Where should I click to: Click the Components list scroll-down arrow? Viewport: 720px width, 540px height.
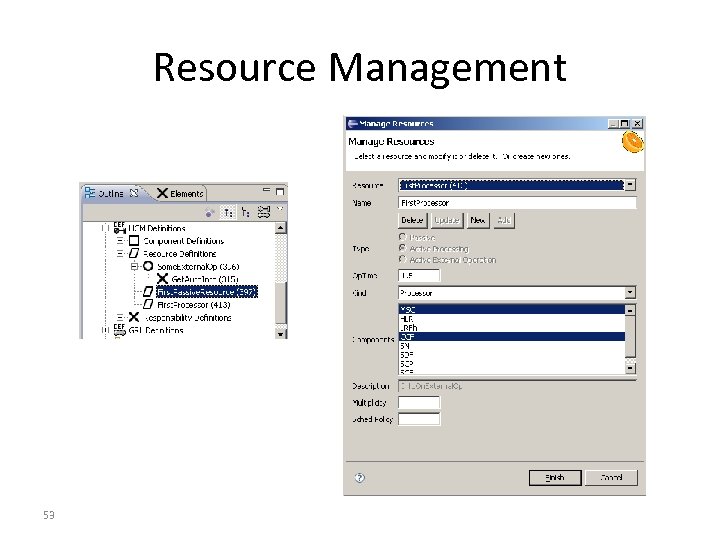click(630, 368)
